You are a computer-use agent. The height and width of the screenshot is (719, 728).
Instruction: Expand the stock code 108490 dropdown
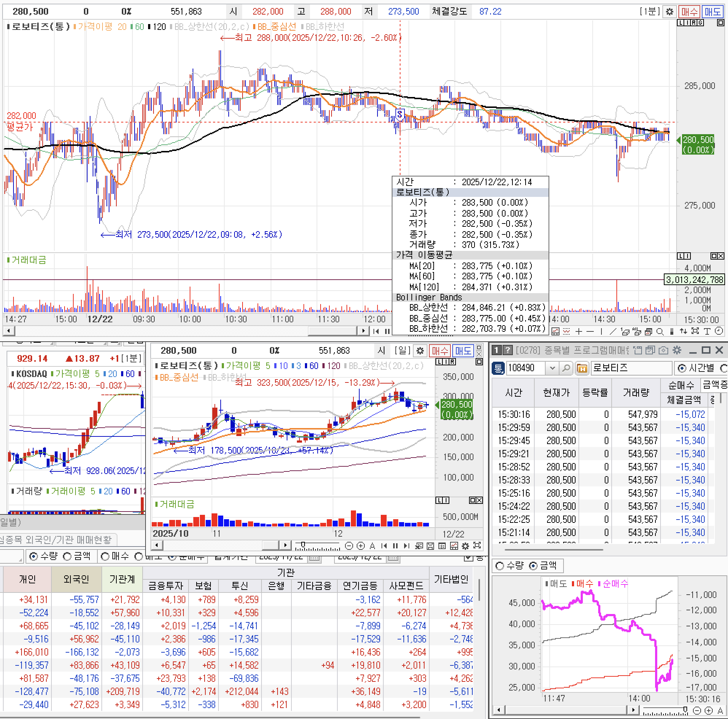(553, 368)
